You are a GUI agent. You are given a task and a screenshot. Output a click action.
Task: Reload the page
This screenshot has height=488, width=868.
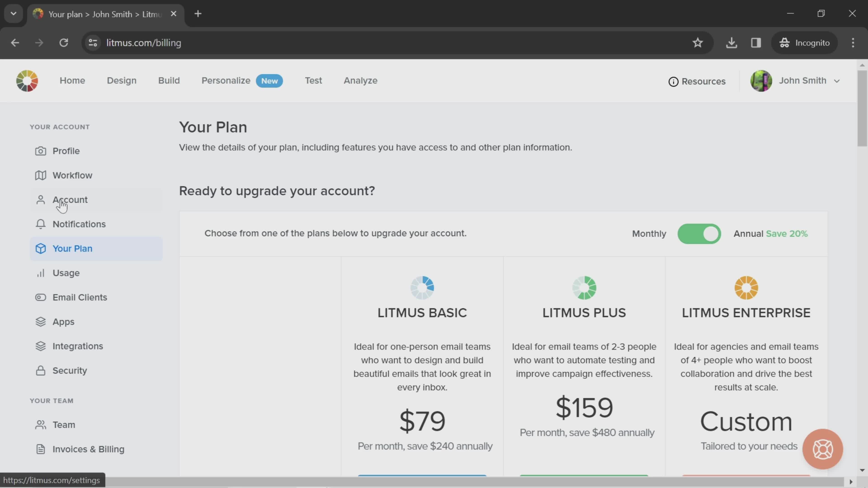pyautogui.click(x=64, y=43)
